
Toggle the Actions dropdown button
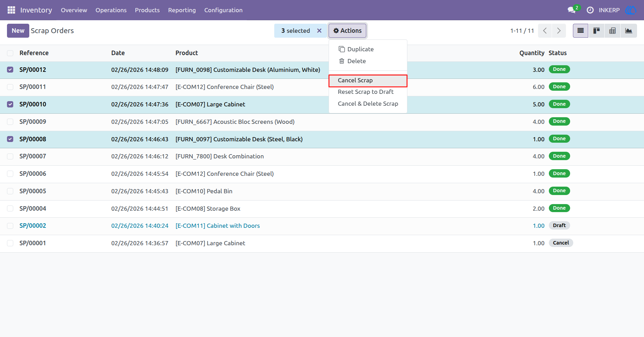[347, 31]
